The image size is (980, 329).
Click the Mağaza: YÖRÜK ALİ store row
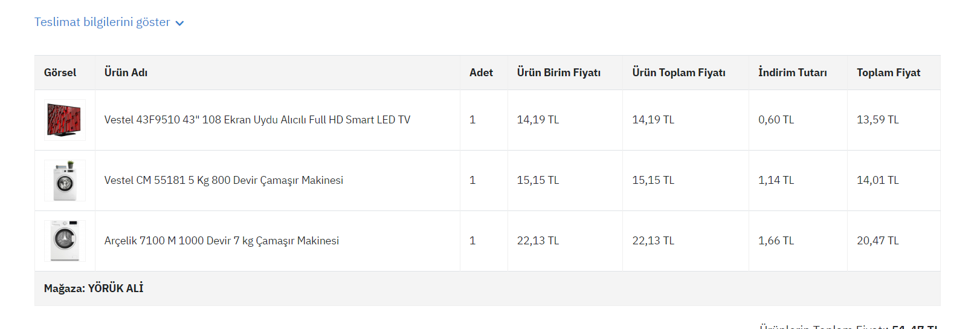click(x=94, y=288)
